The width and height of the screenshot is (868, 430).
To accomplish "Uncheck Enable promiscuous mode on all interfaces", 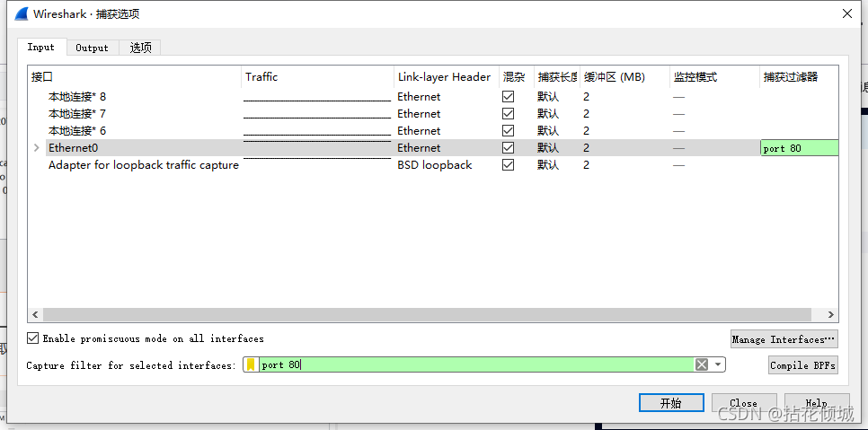I will [x=33, y=338].
